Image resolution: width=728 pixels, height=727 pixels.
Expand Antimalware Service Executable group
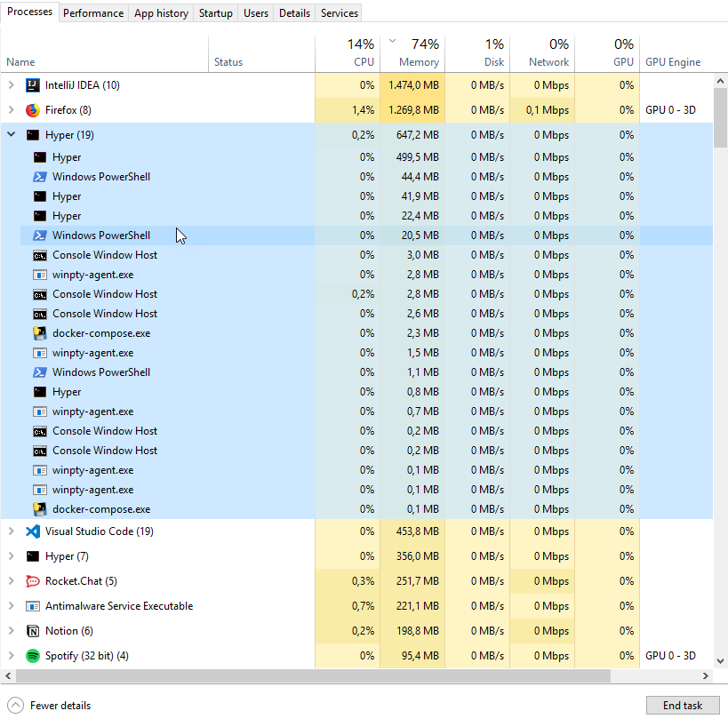[x=12, y=606]
